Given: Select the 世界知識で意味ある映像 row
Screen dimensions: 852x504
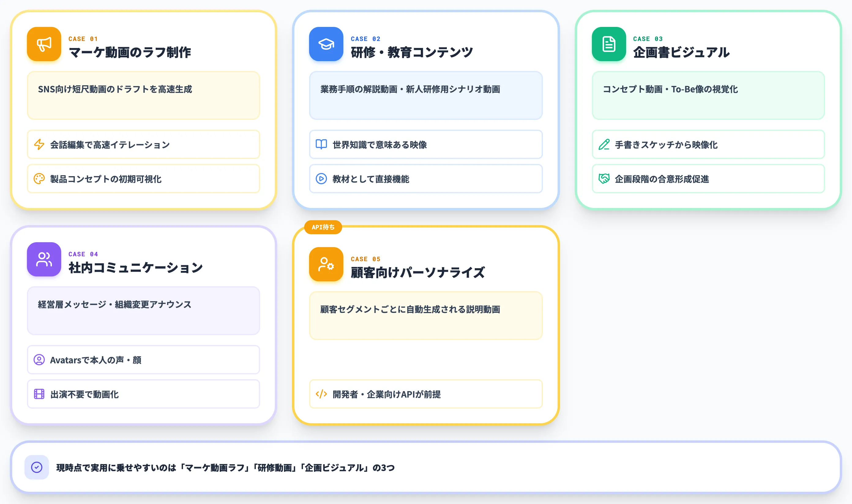Looking at the screenshot, I should (425, 144).
